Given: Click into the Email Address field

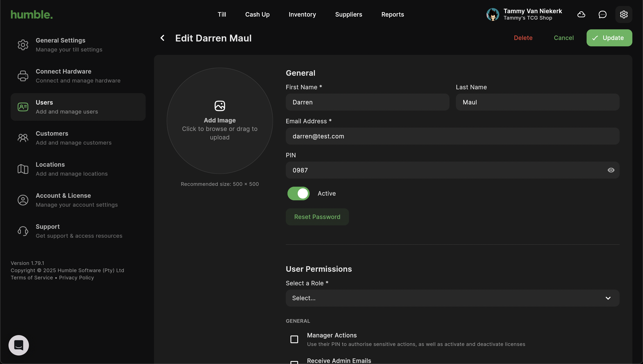Looking at the screenshot, I should tap(452, 136).
